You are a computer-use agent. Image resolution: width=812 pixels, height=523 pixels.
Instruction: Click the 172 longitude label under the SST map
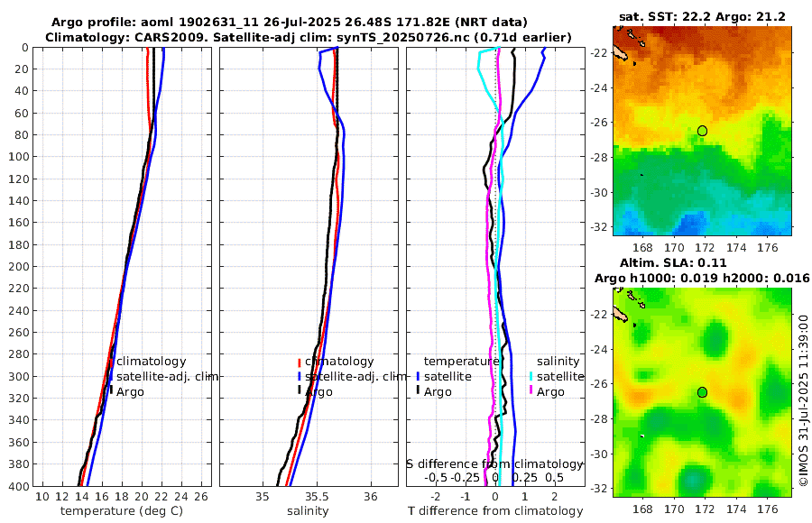click(x=705, y=248)
